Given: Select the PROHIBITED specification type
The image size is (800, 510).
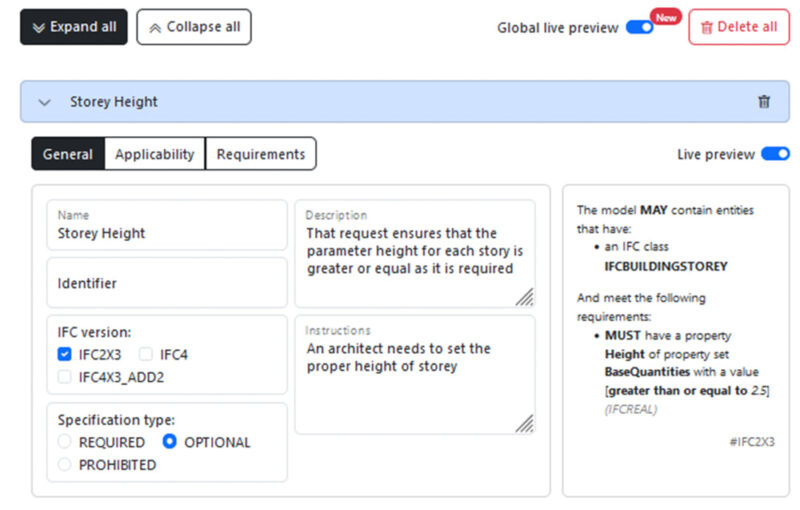Looking at the screenshot, I should [64, 465].
